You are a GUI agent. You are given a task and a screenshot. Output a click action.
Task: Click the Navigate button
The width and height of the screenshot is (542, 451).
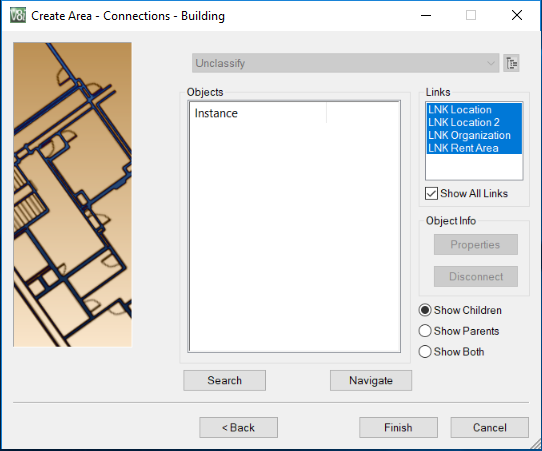tap(371, 380)
